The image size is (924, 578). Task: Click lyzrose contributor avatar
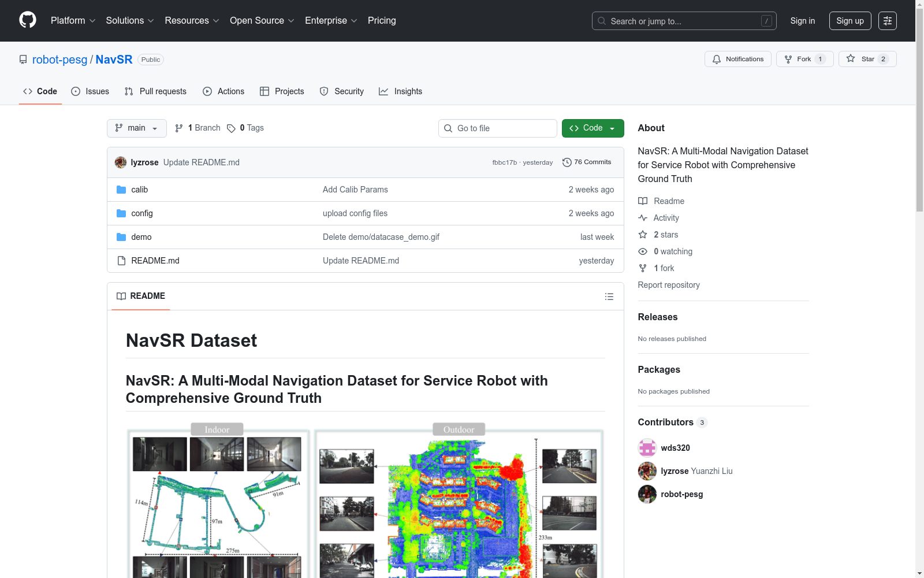647,471
